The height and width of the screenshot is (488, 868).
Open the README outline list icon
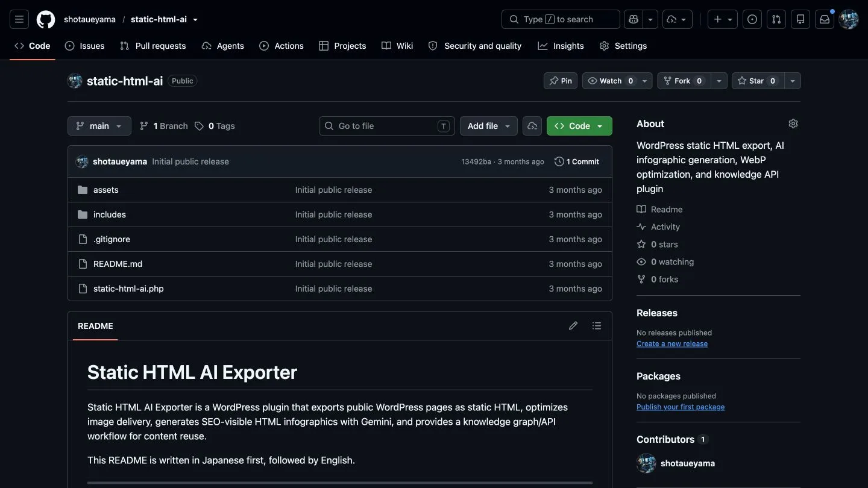point(597,326)
